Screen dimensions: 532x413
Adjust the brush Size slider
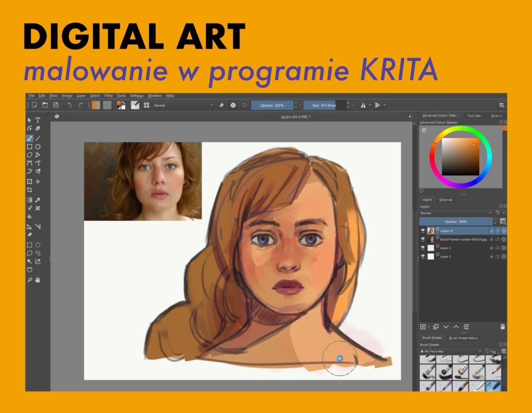324,105
